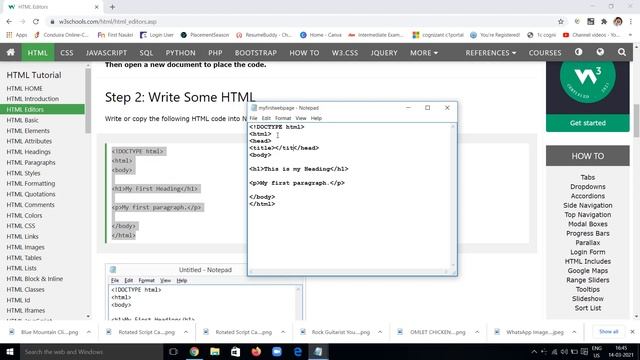Click the W3Schools home icon in navbar

(x=11, y=52)
